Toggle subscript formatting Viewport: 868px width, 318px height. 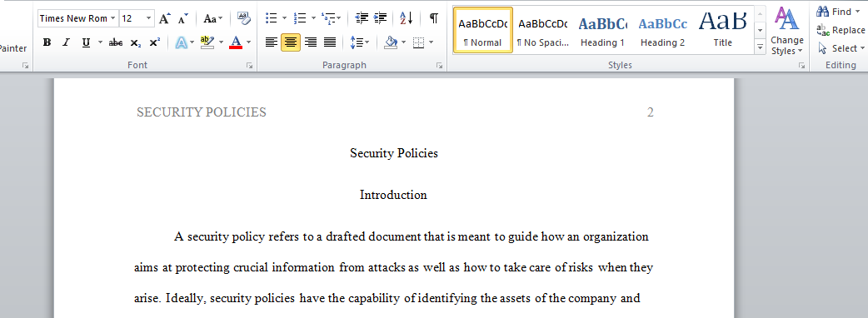(x=135, y=42)
